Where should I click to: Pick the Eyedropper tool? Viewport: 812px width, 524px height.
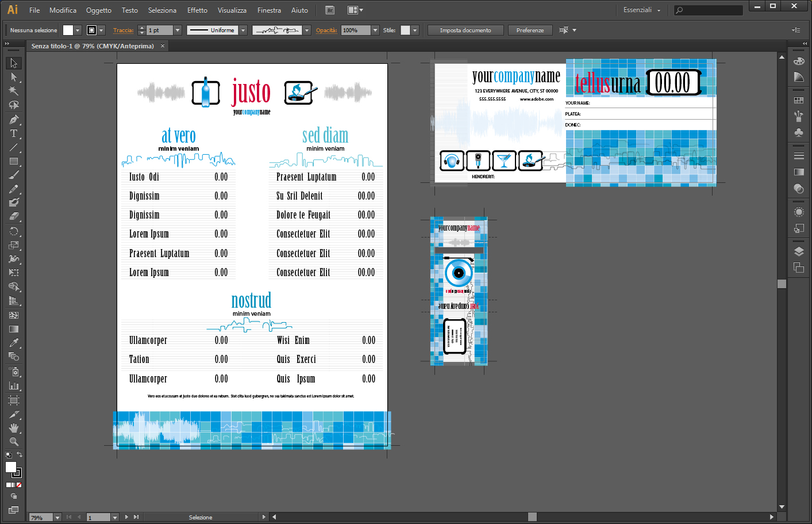14,343
